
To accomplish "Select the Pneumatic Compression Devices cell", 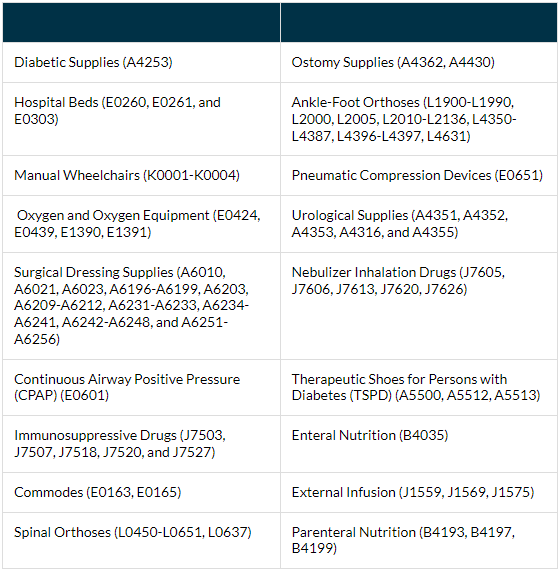I will pos(419,175).
